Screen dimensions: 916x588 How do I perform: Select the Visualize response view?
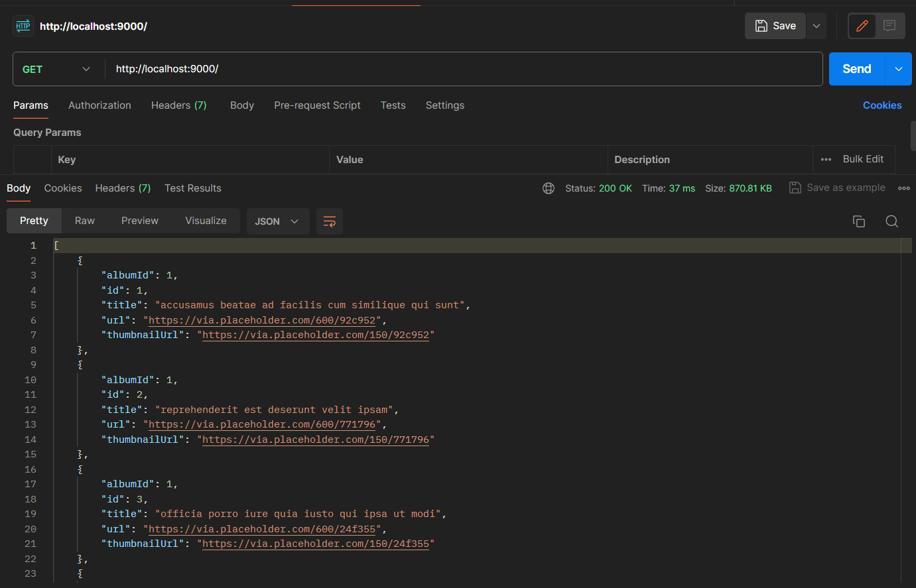click(206, 221)
